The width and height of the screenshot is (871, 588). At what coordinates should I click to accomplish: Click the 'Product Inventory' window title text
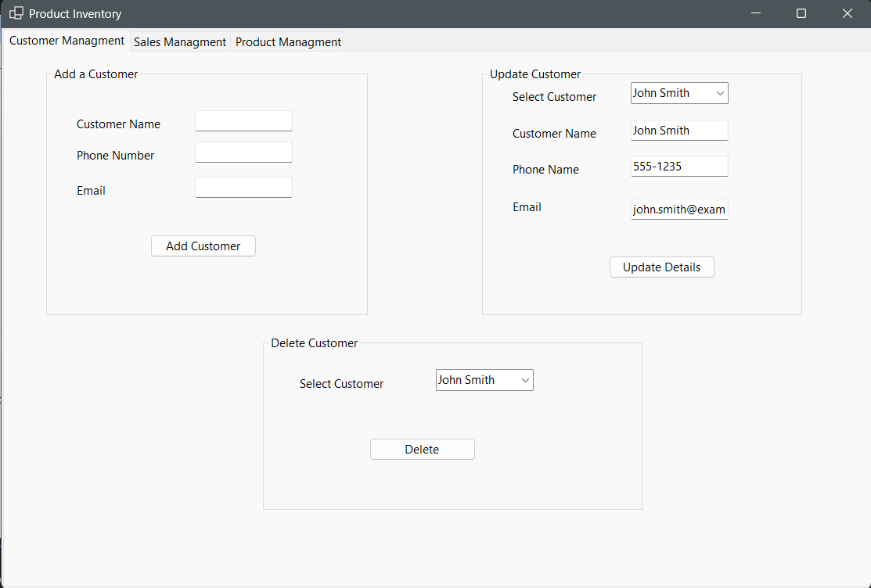[75, 14]
